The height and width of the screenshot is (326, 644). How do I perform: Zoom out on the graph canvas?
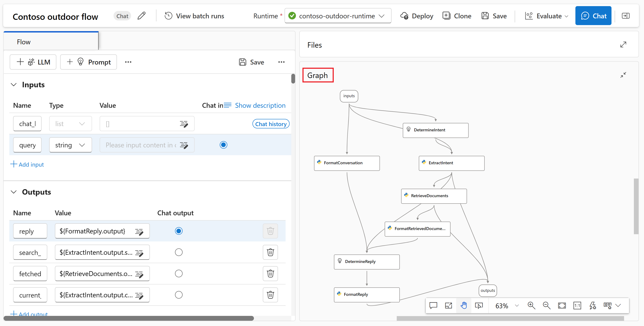click(546, 306)
